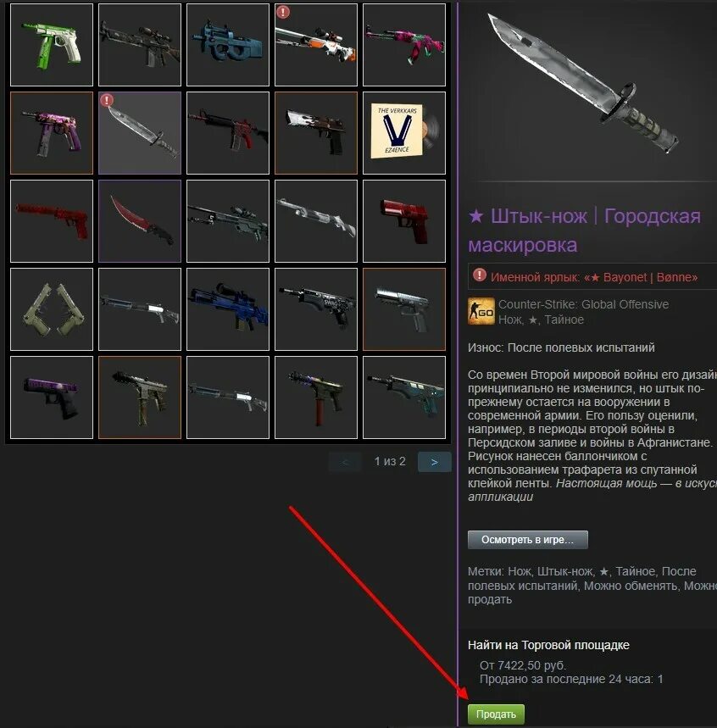Image resolution: width=717 pixels, height=728 pixels.
Task: Select the blue scoped SCAR rifle item
Action: pos(228,309)
